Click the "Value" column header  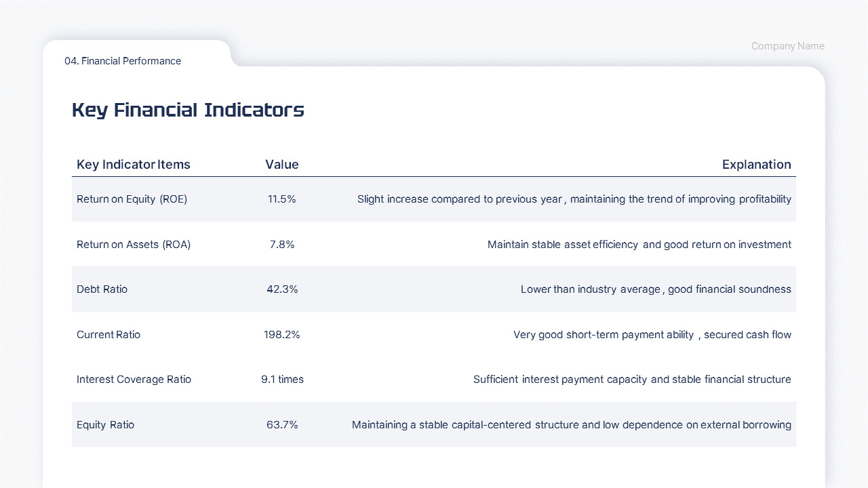pyautogui.click(x=282, y=165)
